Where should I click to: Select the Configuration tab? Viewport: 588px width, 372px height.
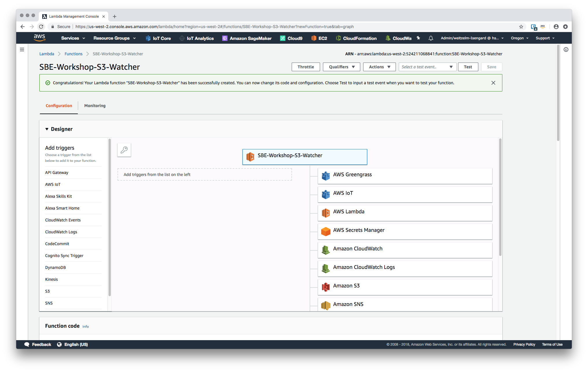coord(59,106)
